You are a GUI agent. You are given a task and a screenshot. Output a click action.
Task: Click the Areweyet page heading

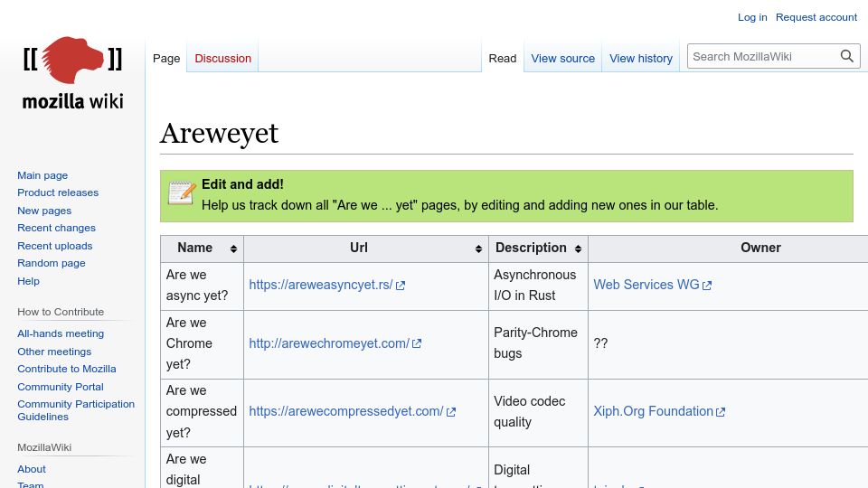point(219,134)
